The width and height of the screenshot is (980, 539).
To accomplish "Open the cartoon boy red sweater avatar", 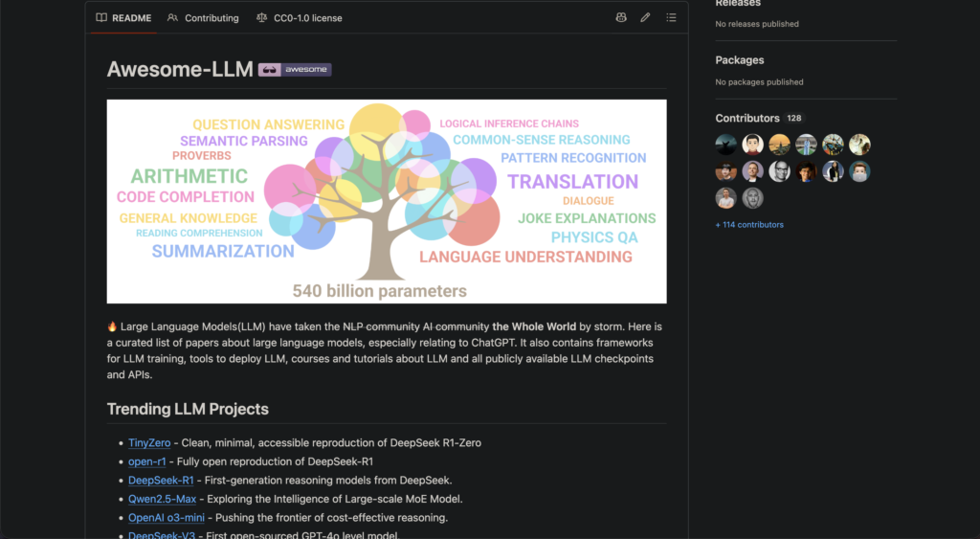I will click(752, 145).
